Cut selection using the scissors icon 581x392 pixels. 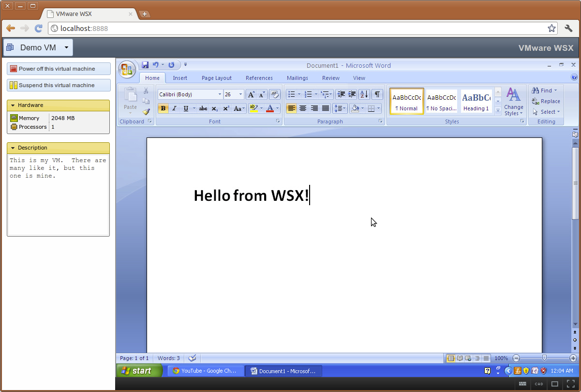tap(146, 90)
